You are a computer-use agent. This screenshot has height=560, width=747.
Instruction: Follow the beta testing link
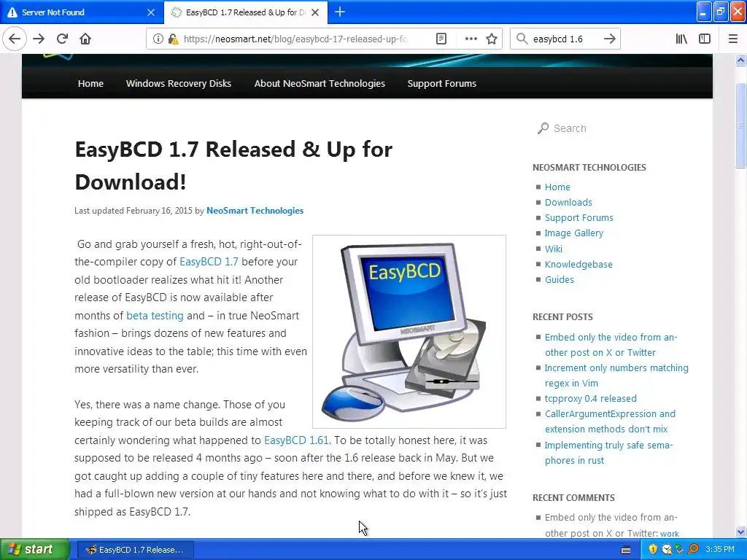[155, 315]
